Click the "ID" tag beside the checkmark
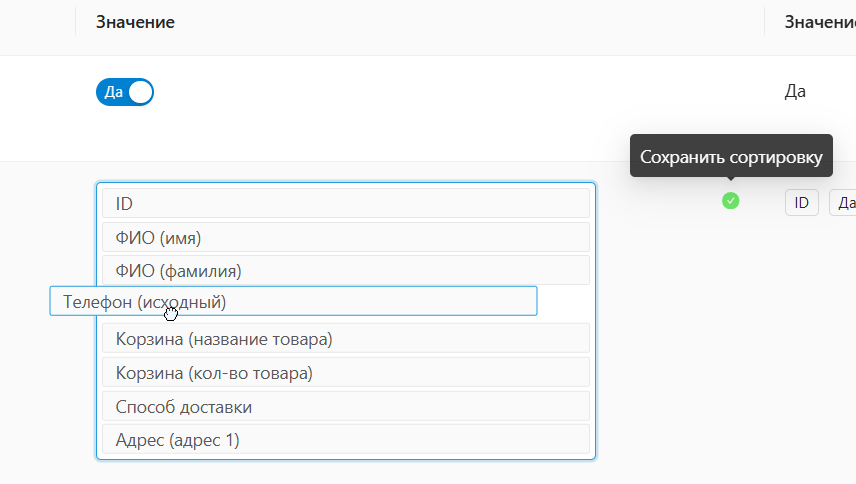This screenshot has width=856, height=484. click(x=801, y=203)
